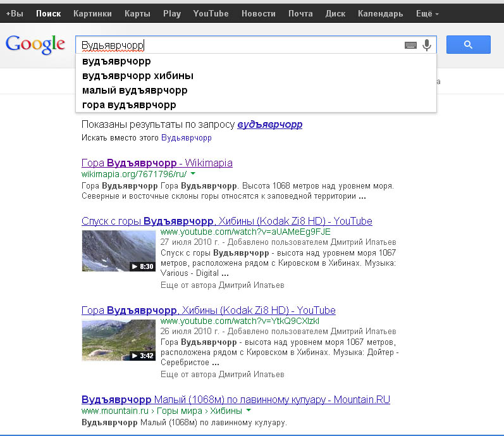This screenshot has width=504, height=436.
Task: Select Поиск in the top navigation bar
Action: [48, 13]
